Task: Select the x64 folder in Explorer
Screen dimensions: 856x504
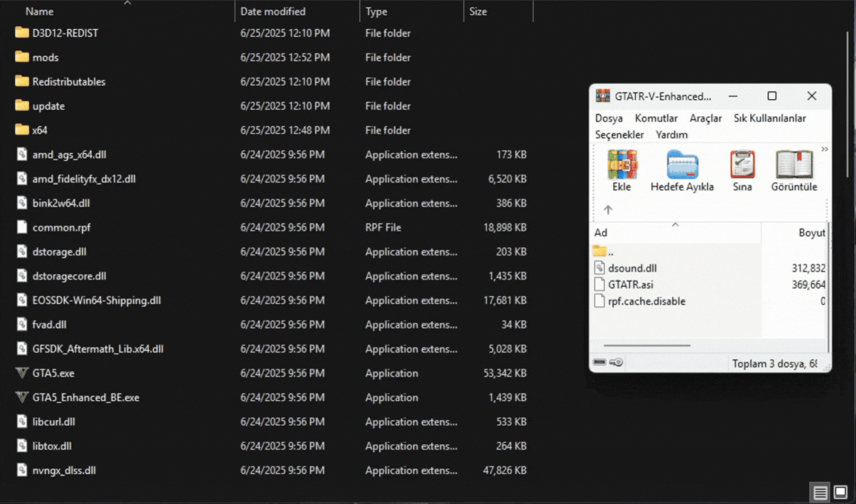Action: (39, 130)
